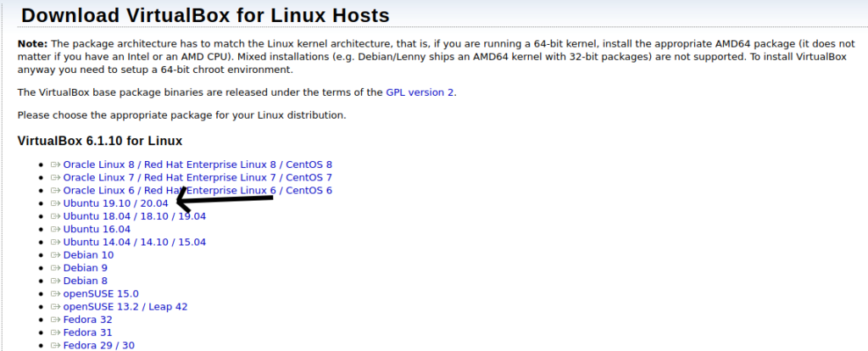Open Oracle Linux 7 / CentOS 7 download
The width and height of the screenshot is (868, 351).
(x=198, y=177)
